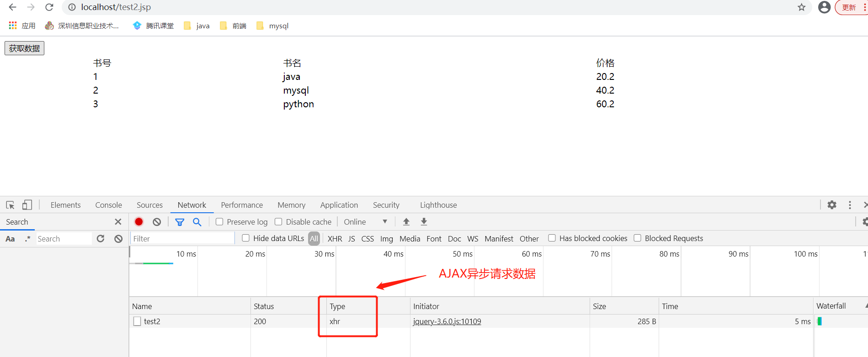The image size is (868, 357).
Task: Open the jquery-3.6.0.js:10109 initiator link
Action: pos(447,321)
